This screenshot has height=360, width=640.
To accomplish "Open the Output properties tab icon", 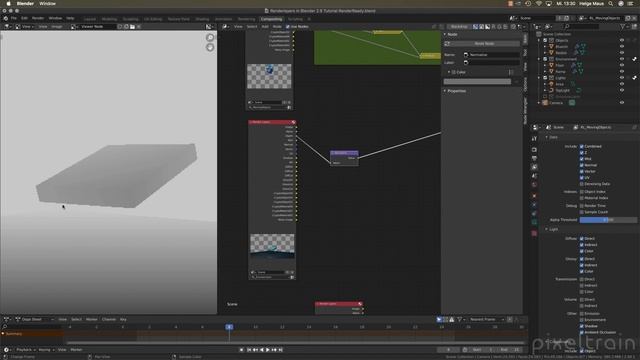I will tap(534, 158).
